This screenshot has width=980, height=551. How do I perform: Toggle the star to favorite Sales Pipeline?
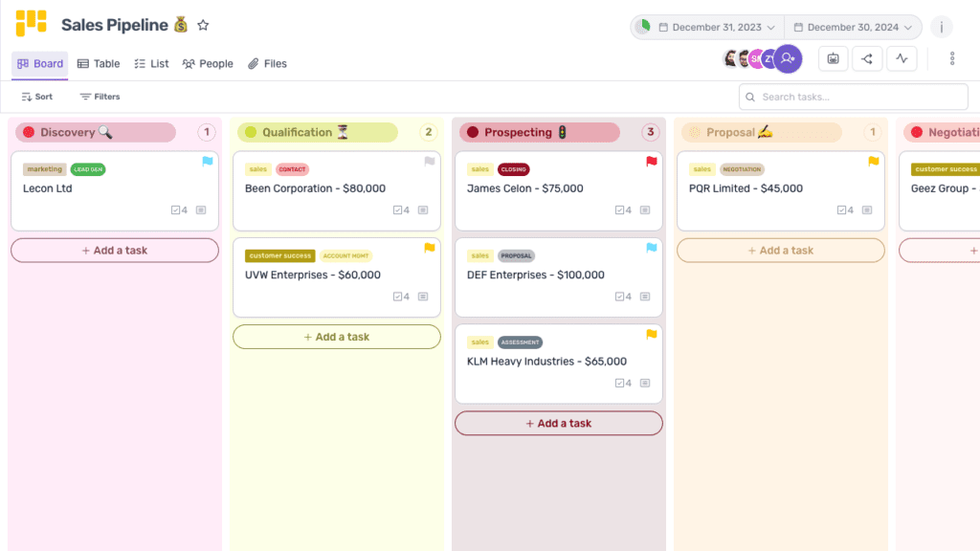pos(203,26)
